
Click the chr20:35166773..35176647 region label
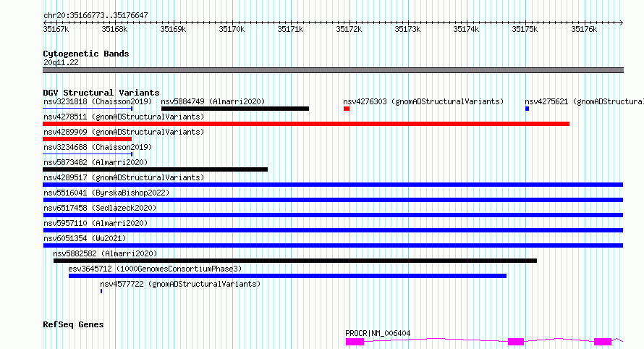pyautogui.click(x=96, y=16)
